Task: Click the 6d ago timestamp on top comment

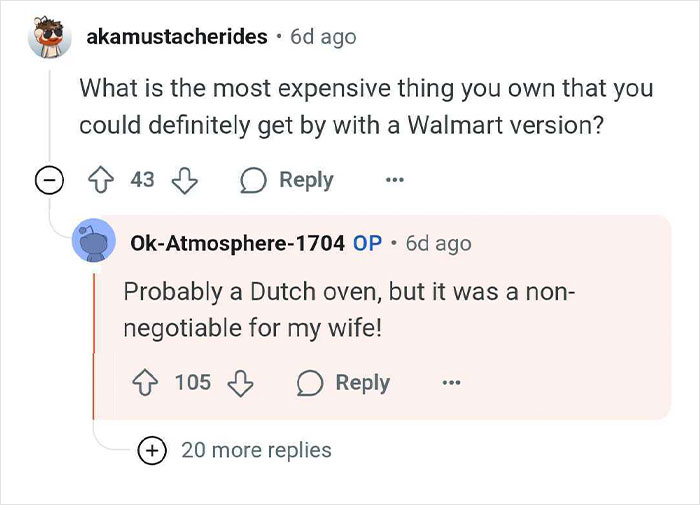Action: (323, 37)
